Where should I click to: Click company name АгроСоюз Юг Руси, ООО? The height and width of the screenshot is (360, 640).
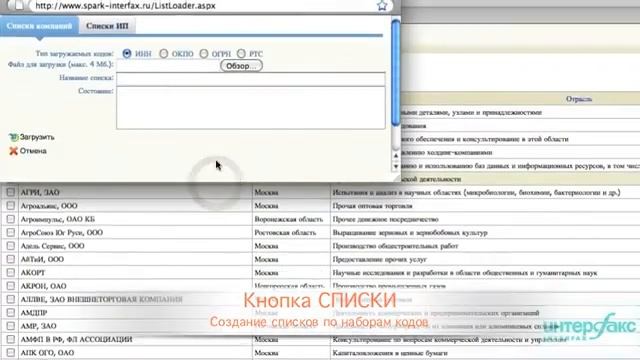(x=62, y=233)
